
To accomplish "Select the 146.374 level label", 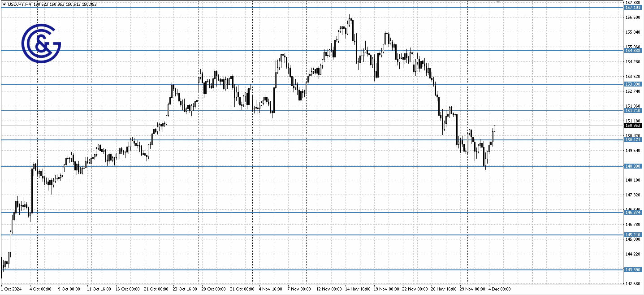I will coord(632,213).
